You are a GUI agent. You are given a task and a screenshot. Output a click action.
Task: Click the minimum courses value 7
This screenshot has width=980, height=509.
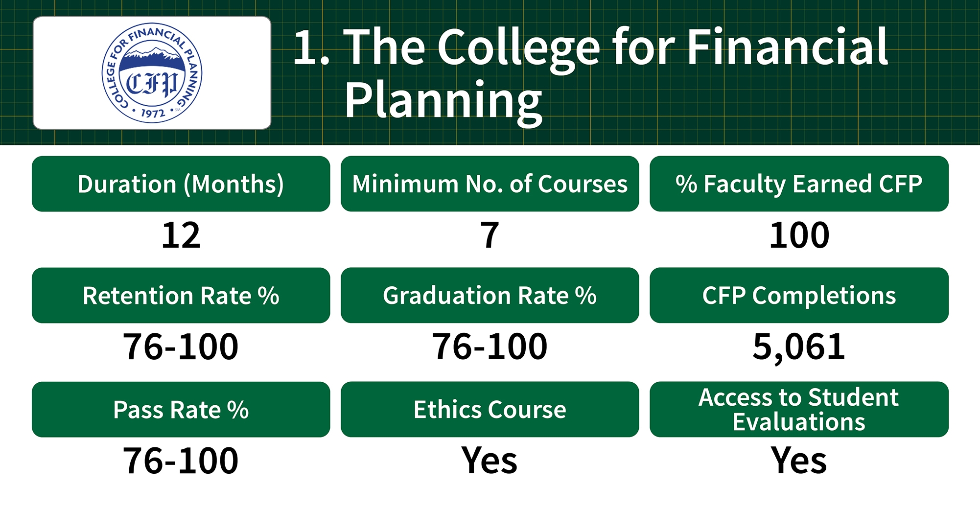pos(490,235)
